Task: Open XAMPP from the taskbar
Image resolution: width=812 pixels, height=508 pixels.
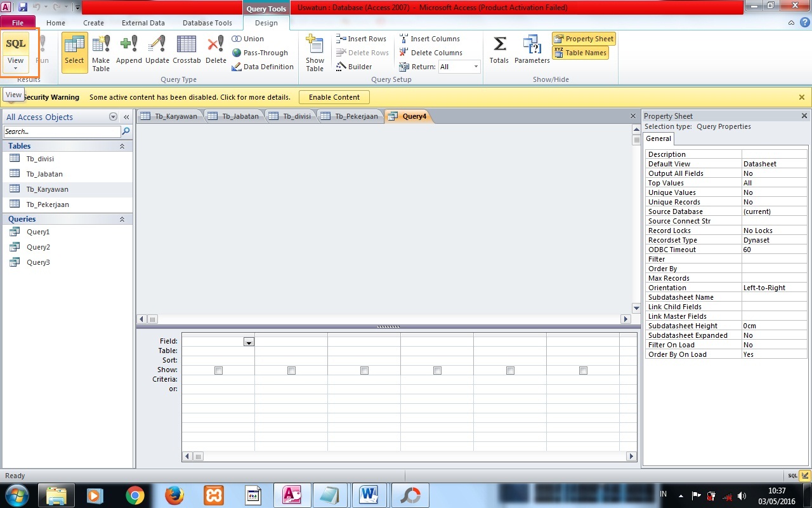Action: [x=214, y=495]
